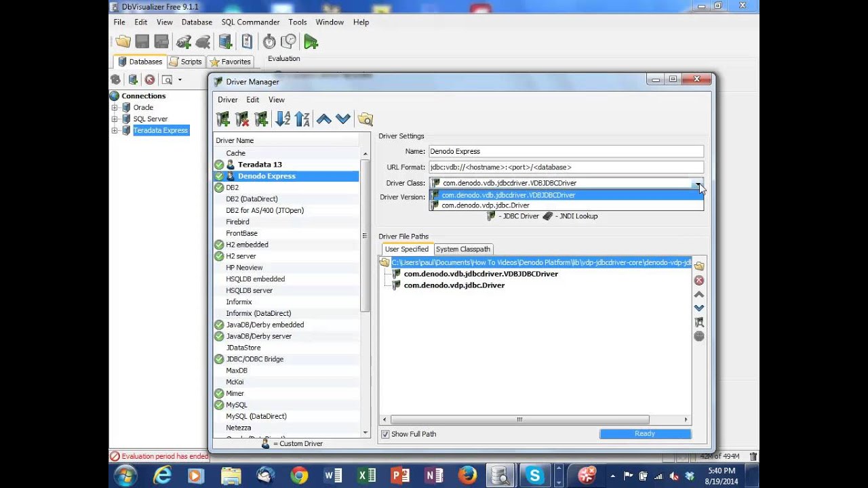Viewport: 868px width, 488px height.
Task: Select the User Specified tab
Action: (x=406, y=249)
